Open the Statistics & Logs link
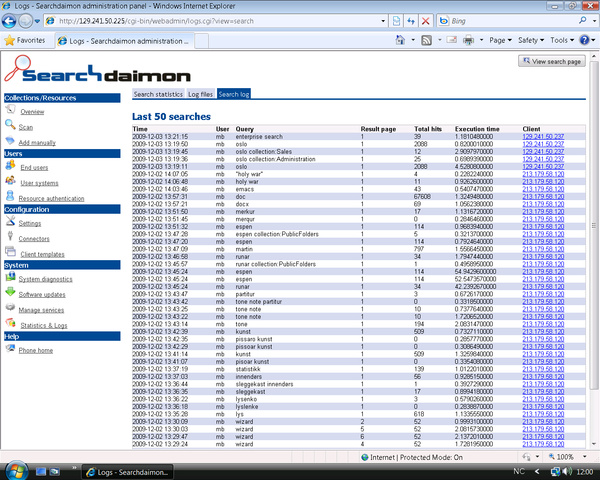Viewport: 600px width, 480px height. point(44,325)
